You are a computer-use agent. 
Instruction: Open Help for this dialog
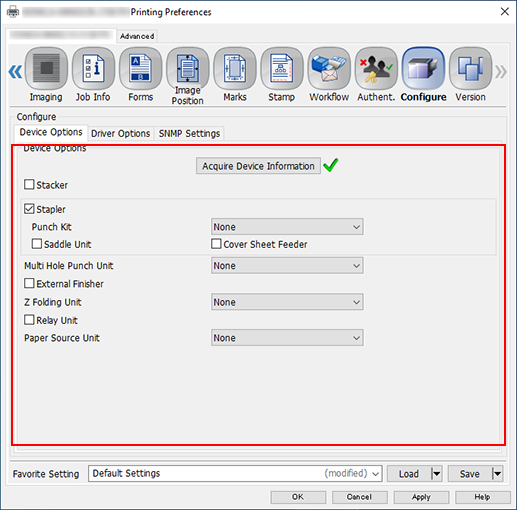(483, 497)
